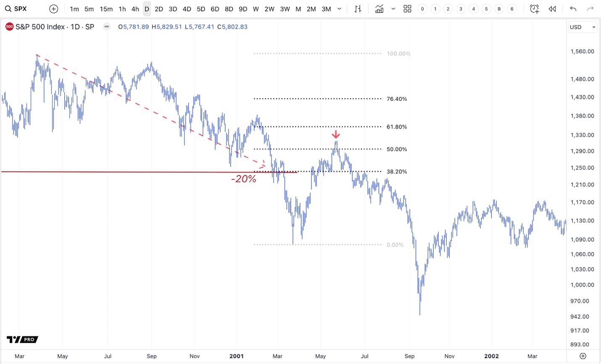This screenshot has width=601, height=364.
Task: Select the 50.00% Fibonacci level label
Action: 397,149
